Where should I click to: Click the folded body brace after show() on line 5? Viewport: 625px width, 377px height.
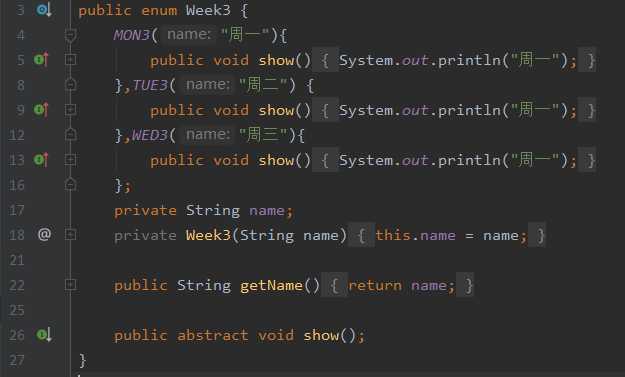[x=325, y=61]
